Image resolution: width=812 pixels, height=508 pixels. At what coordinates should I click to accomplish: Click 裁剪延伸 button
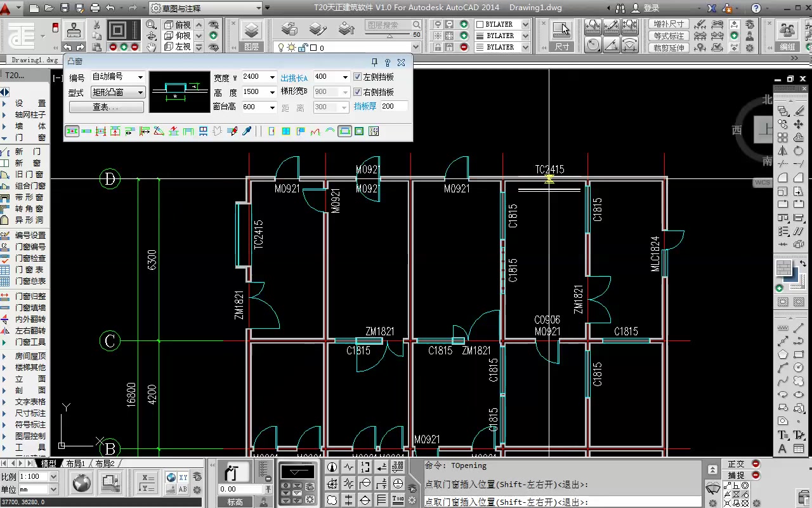(x=669, y=48)
